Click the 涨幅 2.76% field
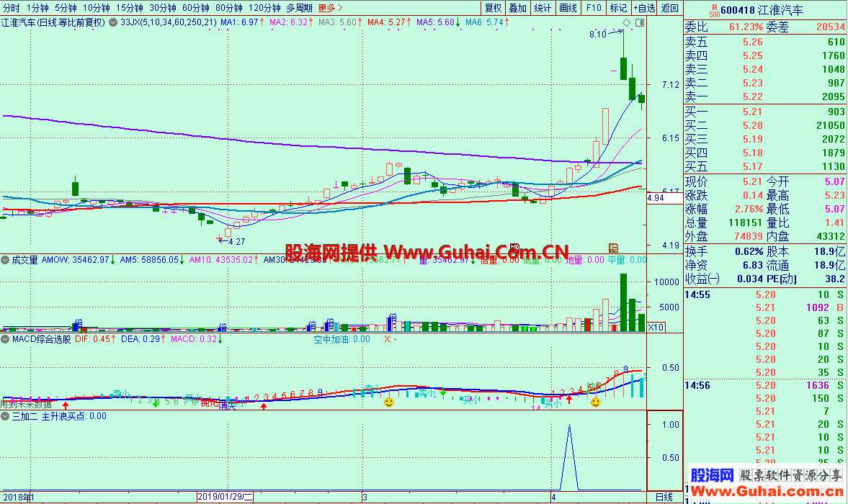Viewport: 848px width, 504px height. coord(723,209)
